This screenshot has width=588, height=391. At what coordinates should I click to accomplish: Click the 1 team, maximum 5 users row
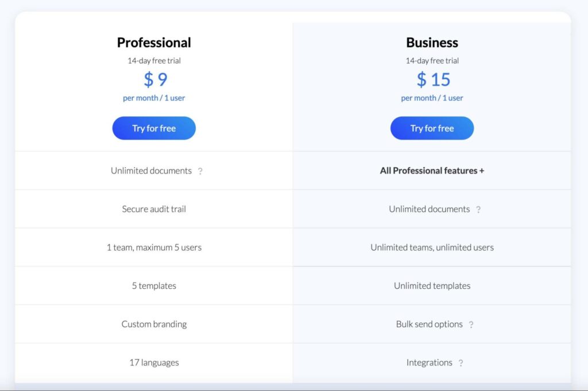click(153, 247)
